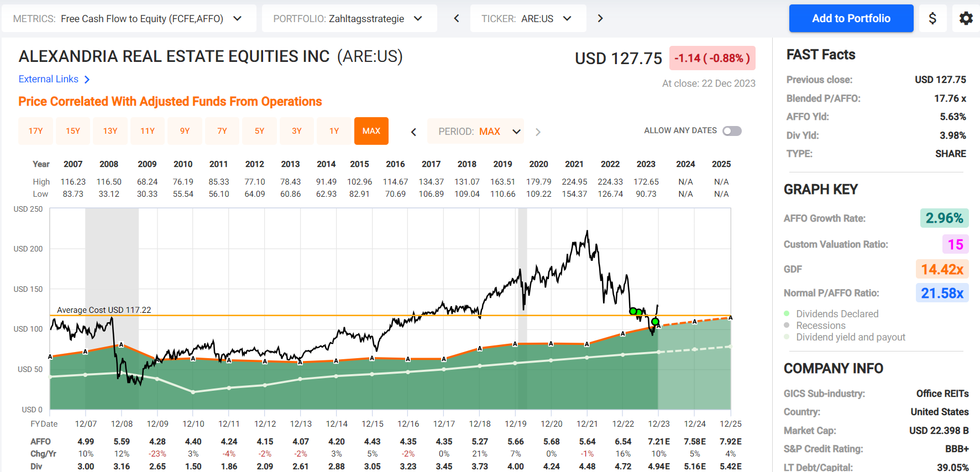Click the Market Cap value USD 22.398 B
980x472 pixels.
pos(939,431)
